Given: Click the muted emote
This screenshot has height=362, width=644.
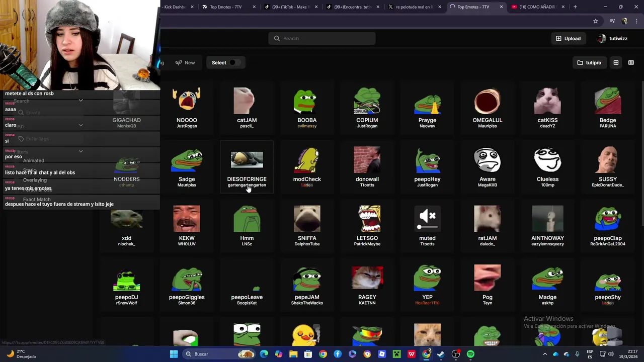Looking at the screenshot, I should (x=427, y=225).
